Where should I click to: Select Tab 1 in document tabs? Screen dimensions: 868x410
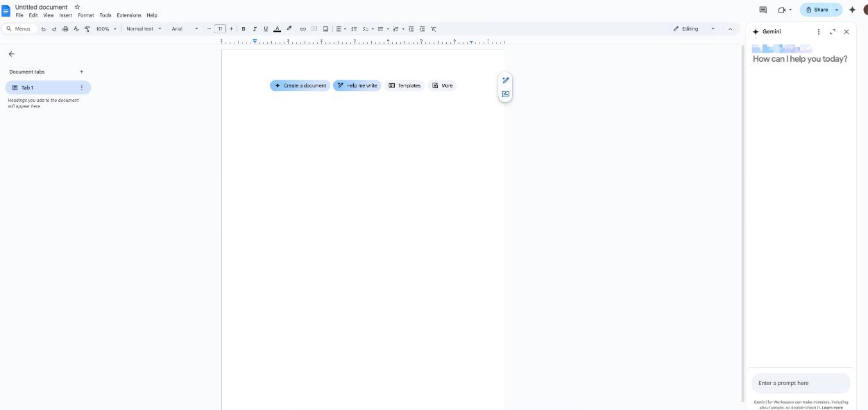48,87
